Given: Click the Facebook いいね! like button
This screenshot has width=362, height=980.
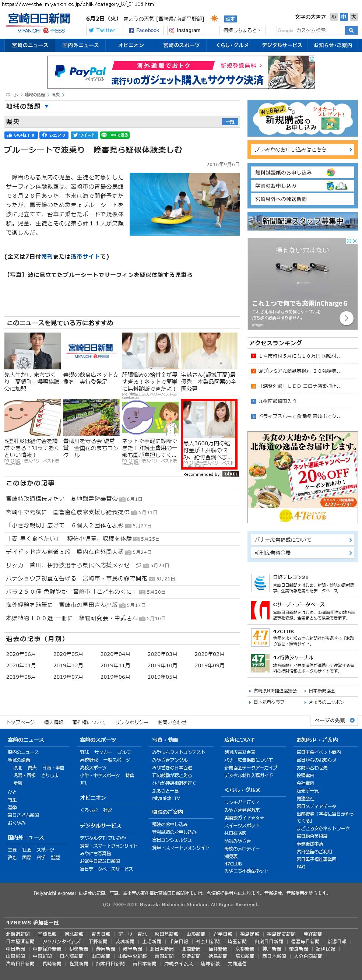Looking at the screenshot, I should point(21,135).
